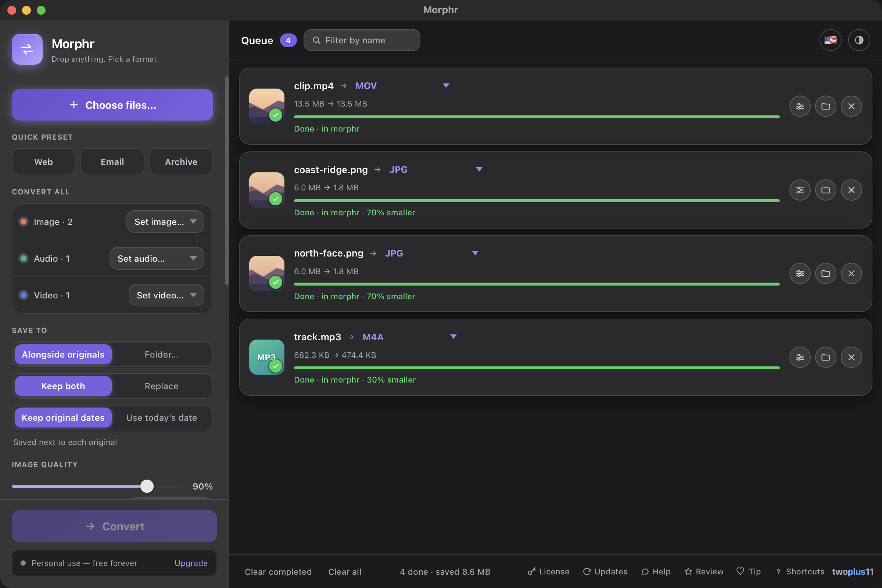Click the Morphr swap-arrows app logo
The image size is (882, 588).
click(27, 49)
